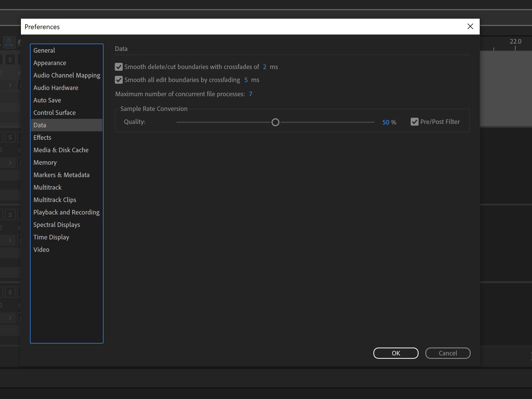Uncheck smooth delete/cut boundaries with crossfades

119,67
